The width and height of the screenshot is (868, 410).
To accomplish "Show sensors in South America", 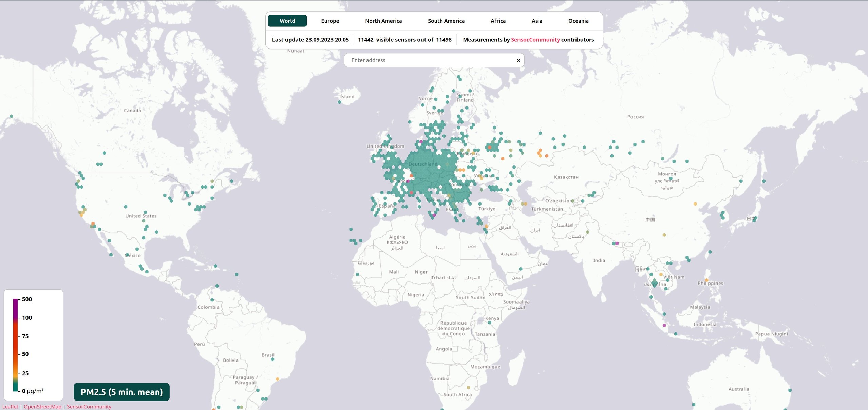I will pyautogui.click(x=446, y=21).
